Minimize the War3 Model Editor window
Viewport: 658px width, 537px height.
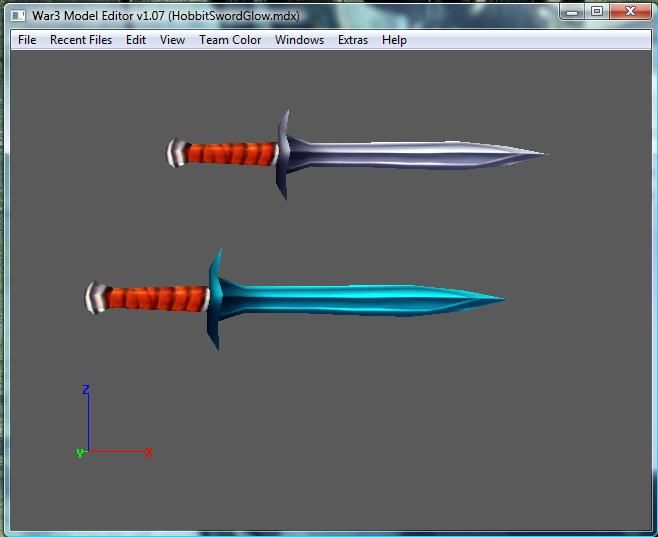[572, 12]
